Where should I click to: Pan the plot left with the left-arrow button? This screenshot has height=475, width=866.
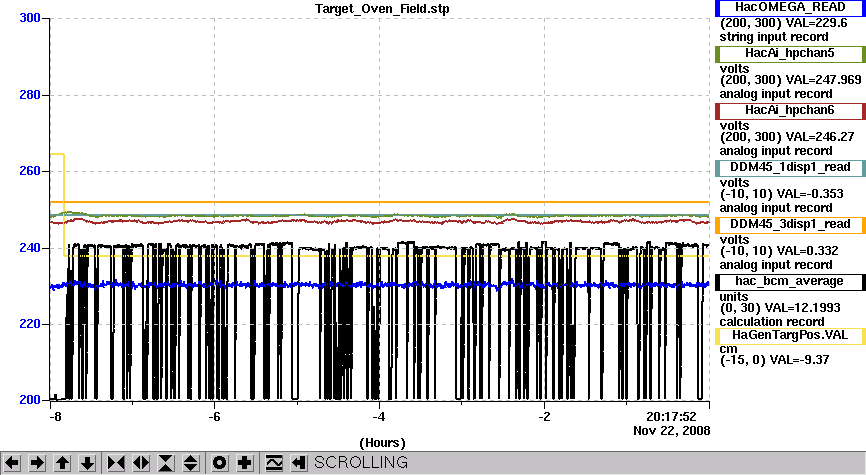12,462
